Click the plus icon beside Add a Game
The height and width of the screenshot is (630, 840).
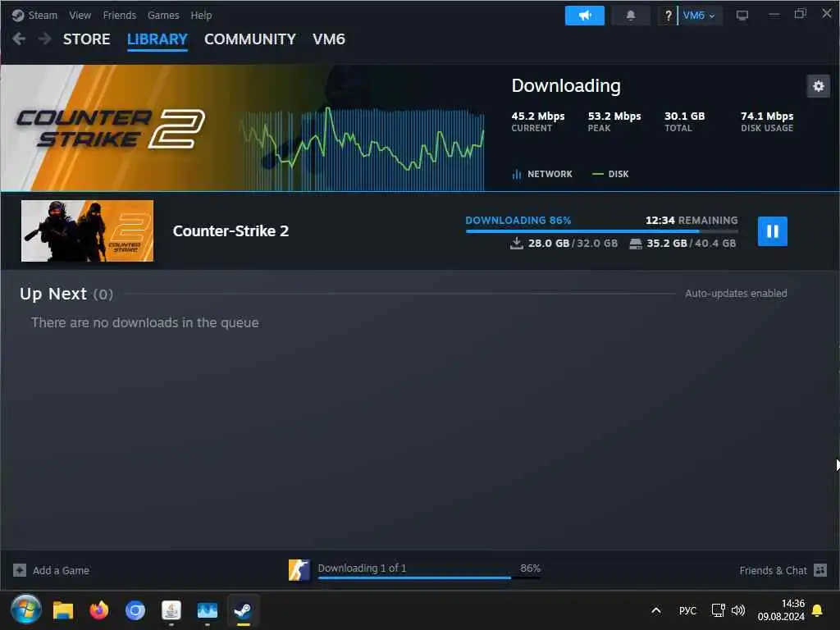[20, 570]
